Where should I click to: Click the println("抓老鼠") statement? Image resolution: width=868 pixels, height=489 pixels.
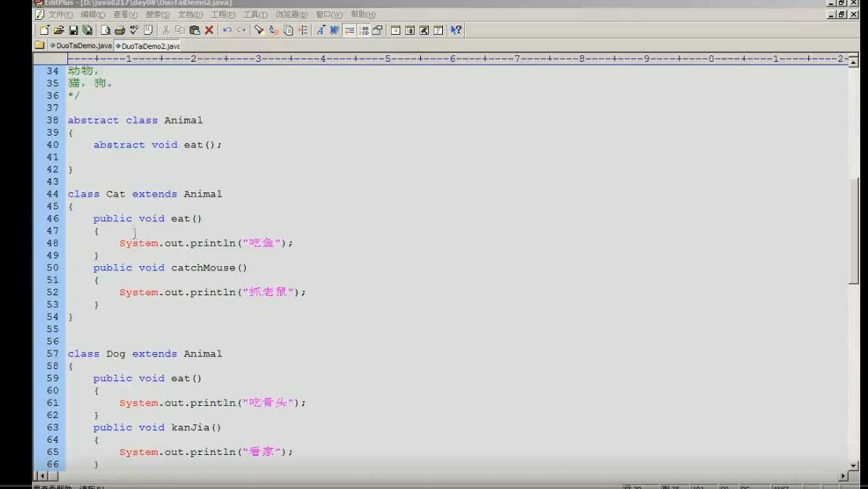pyautogui.click(x=212, y=292)
